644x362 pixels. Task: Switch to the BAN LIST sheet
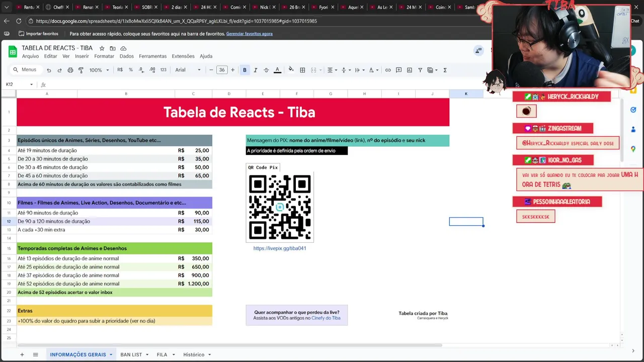click(x=131, y=355)
